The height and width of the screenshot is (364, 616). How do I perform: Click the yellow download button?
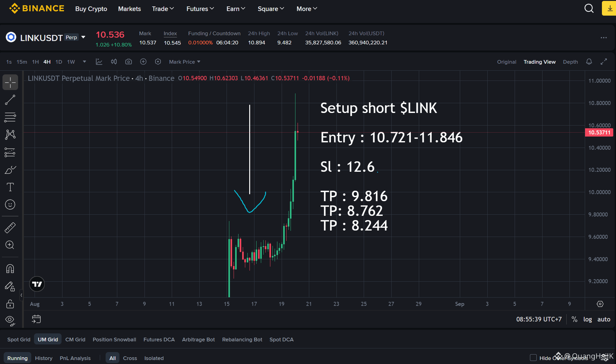tap(609, 8)
